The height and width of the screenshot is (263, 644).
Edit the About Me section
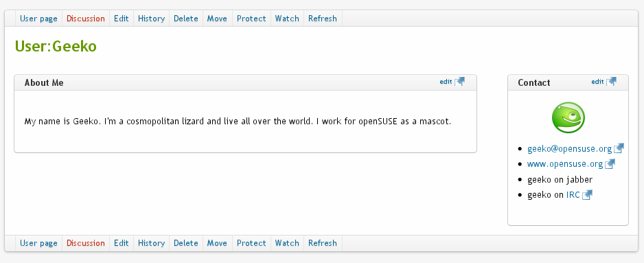click(x=446, y=81)
